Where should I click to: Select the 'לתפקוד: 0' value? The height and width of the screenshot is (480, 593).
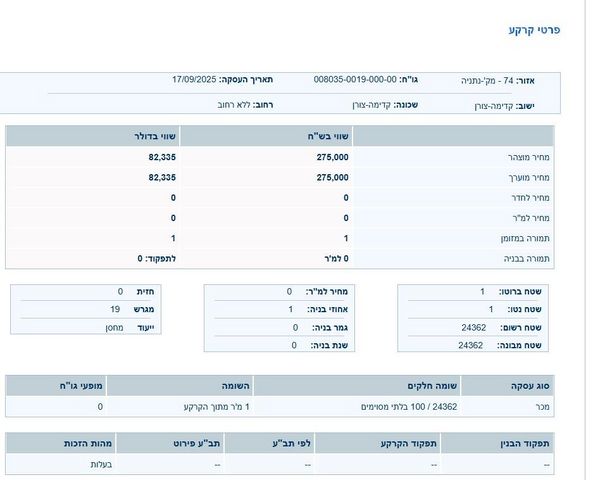[x=157, y=259]
